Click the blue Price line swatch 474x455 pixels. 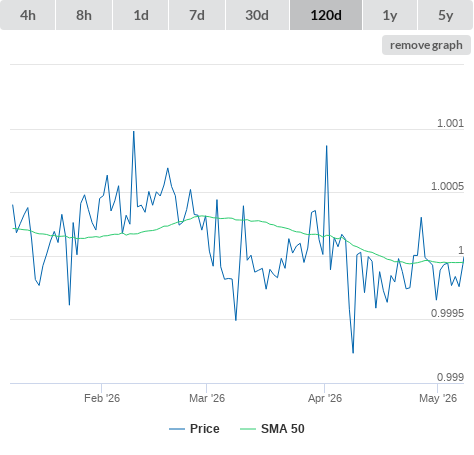[177, 429]
